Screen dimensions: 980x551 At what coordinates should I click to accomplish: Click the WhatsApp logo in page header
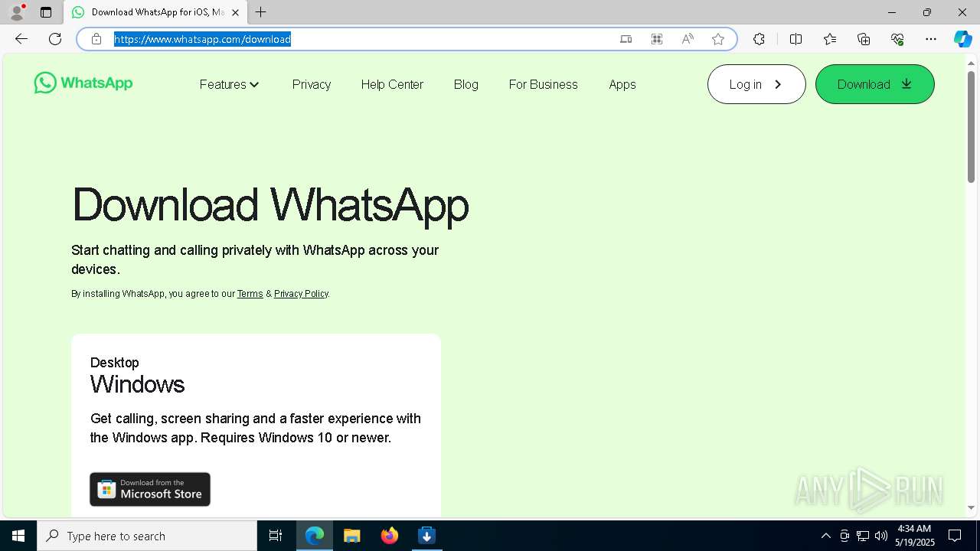pos(83,83)
